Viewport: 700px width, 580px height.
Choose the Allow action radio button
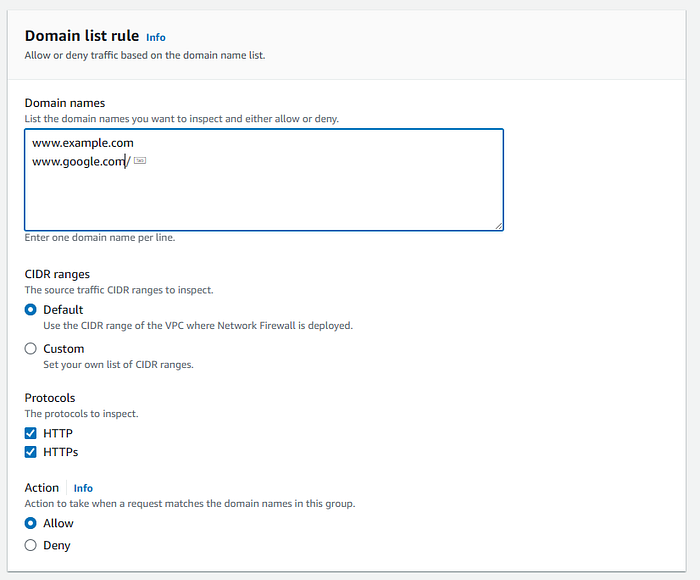[31, 523]
